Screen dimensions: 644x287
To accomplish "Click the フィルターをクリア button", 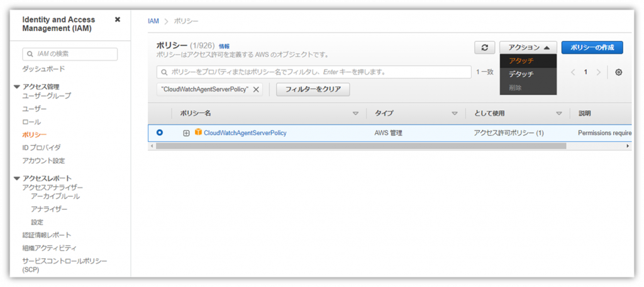I will [313, 89].
